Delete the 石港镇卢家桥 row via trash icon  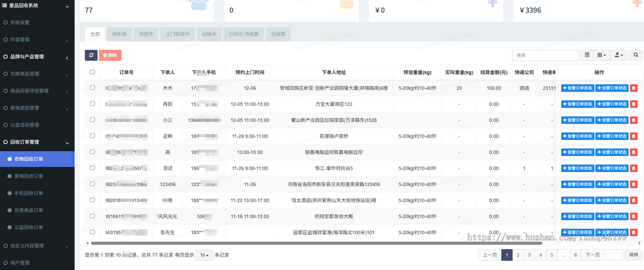pos(633,137)
